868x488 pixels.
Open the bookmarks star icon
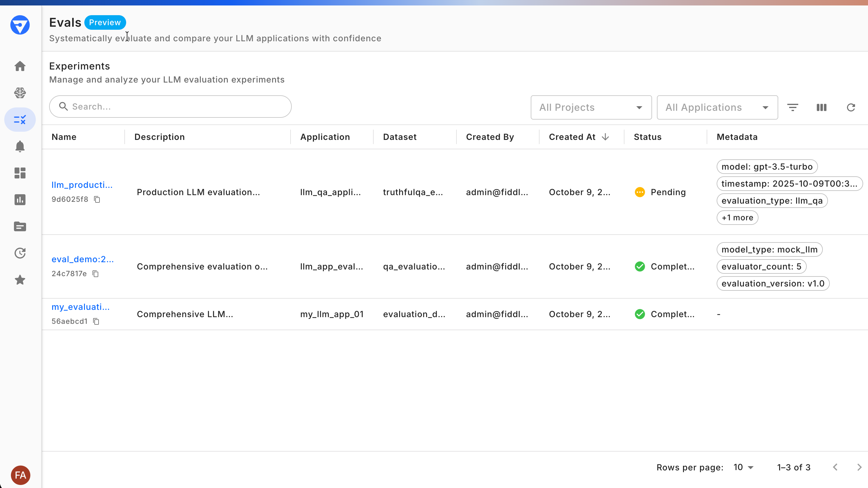[x=20, y=280]
